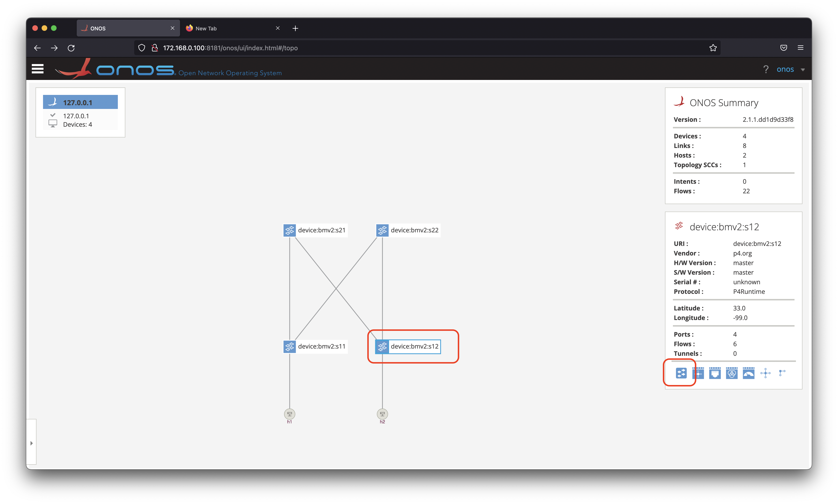Select host h1 node
The width and height of the screenshot is (838, 504).
(x=289, y=414)
